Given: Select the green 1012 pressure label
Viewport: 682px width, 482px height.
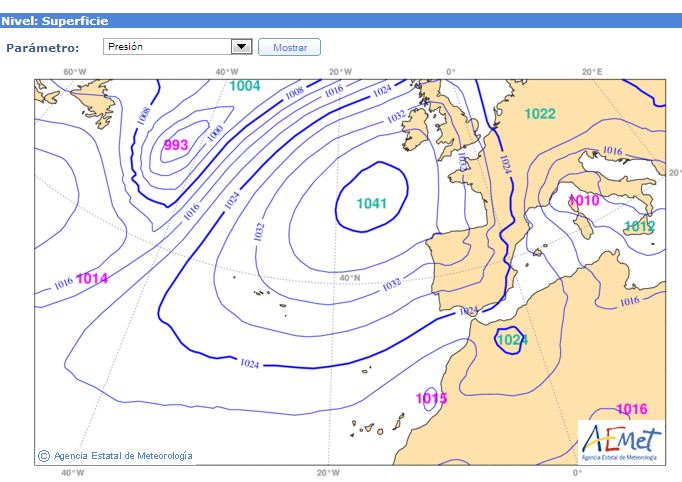Looking at the screenshot, I should click(639, 227).
